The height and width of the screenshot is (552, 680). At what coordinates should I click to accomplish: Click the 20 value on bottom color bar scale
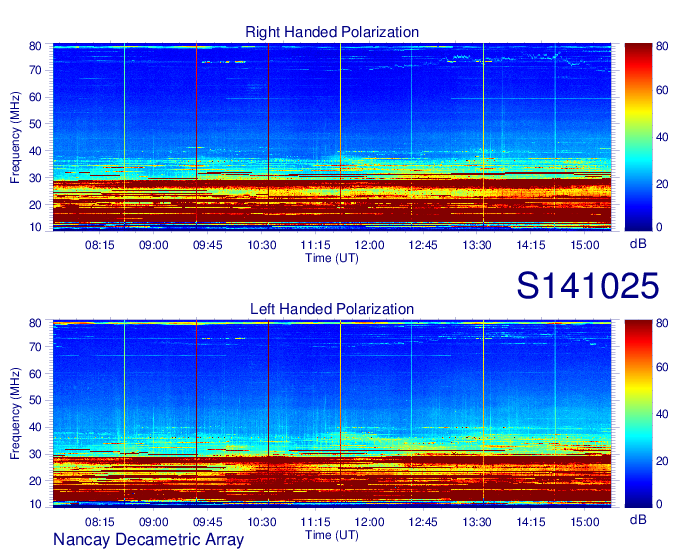(x=662, y=461)
